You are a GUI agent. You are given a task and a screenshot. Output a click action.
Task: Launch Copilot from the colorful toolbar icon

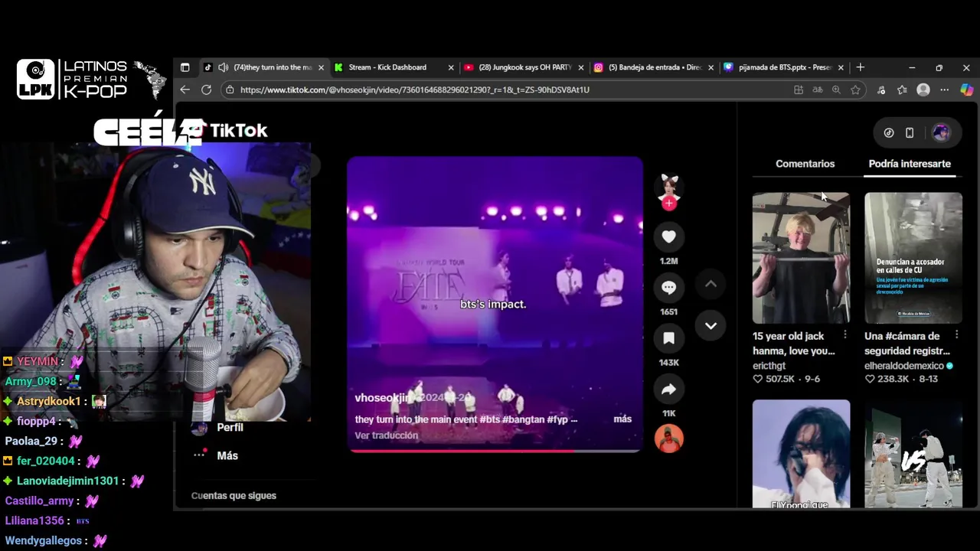tap(967, 90)
